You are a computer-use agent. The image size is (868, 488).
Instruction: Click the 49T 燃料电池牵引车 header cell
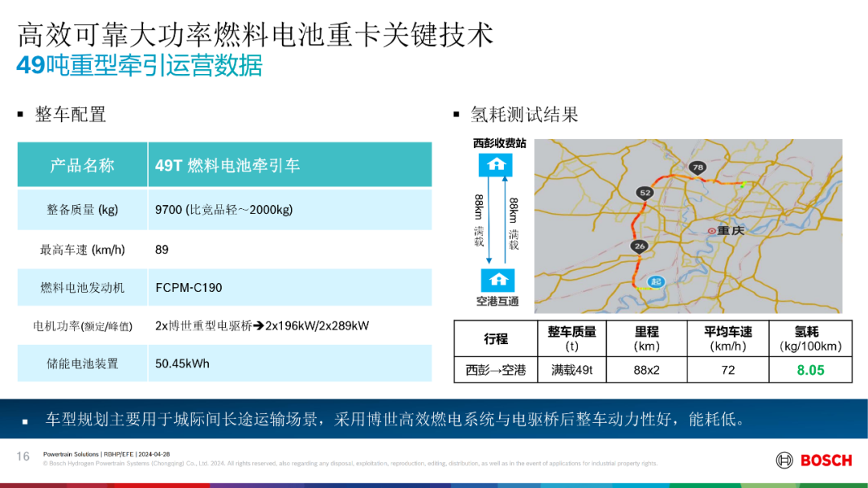tap(290, 165)
